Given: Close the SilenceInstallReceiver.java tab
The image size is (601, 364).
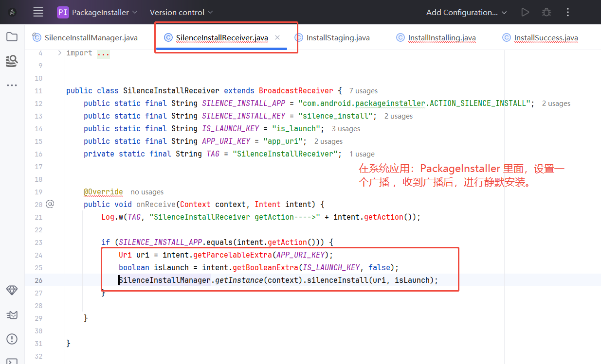Looking at the screenshot, I should coord(277,37).
